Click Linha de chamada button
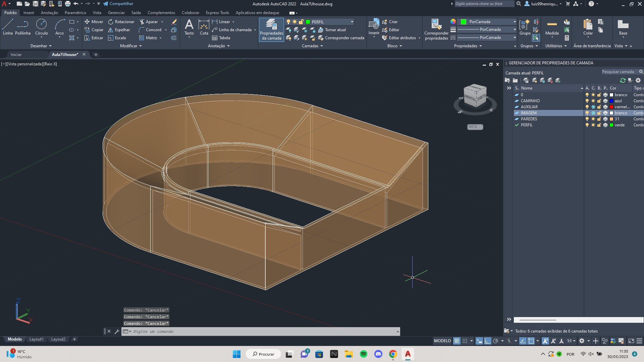Screen dimensions: 644x362 232,30
